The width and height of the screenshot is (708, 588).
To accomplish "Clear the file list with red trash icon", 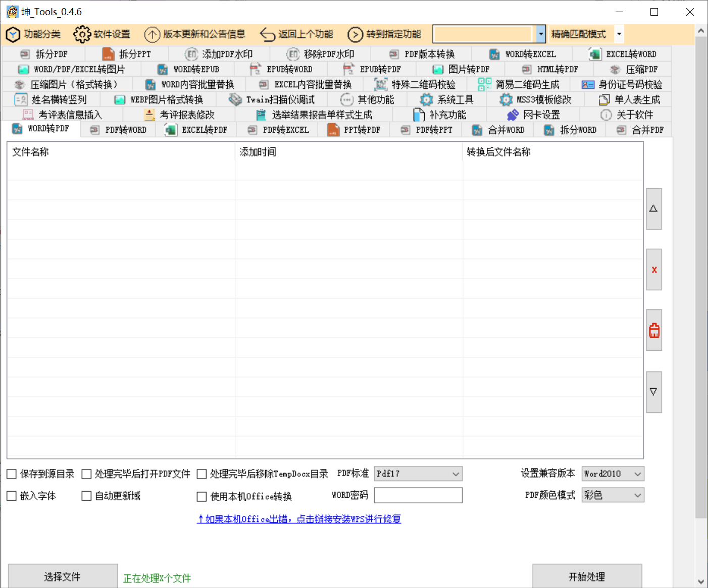I will 653,330.
